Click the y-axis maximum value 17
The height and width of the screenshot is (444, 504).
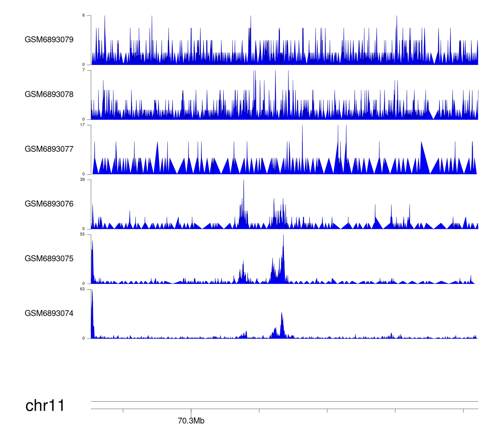(x=82, y=125)
